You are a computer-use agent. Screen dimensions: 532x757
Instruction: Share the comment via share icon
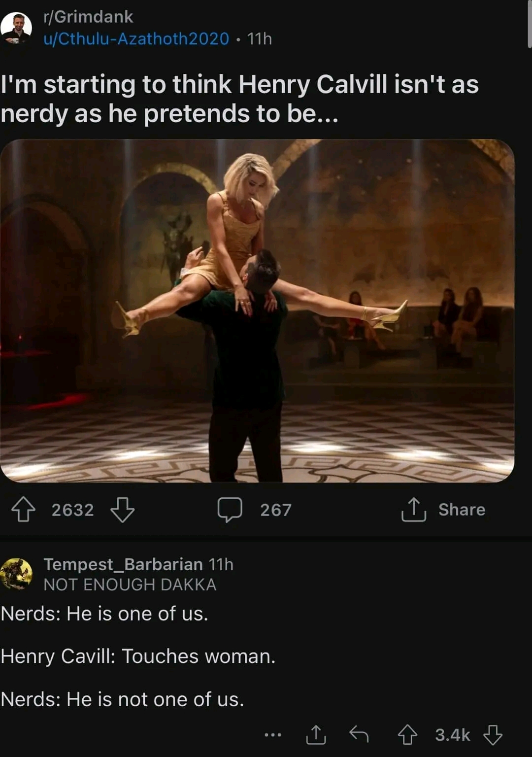click(316, 734)
